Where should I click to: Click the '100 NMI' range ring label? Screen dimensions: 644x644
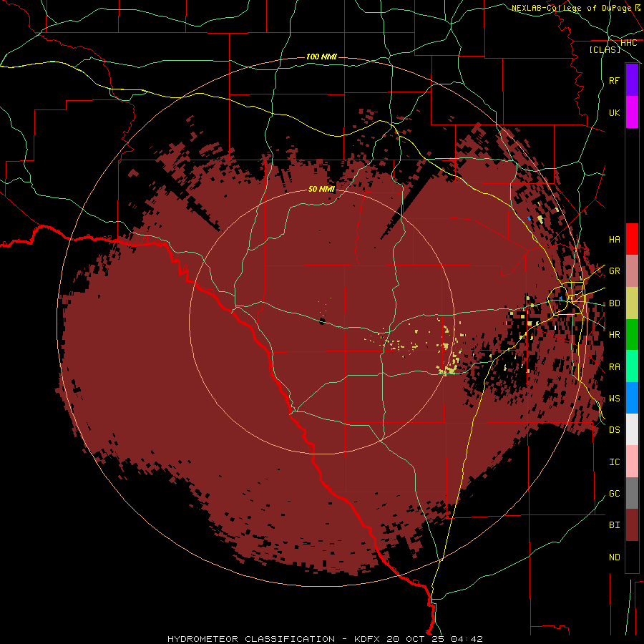[x=321, y=57]
